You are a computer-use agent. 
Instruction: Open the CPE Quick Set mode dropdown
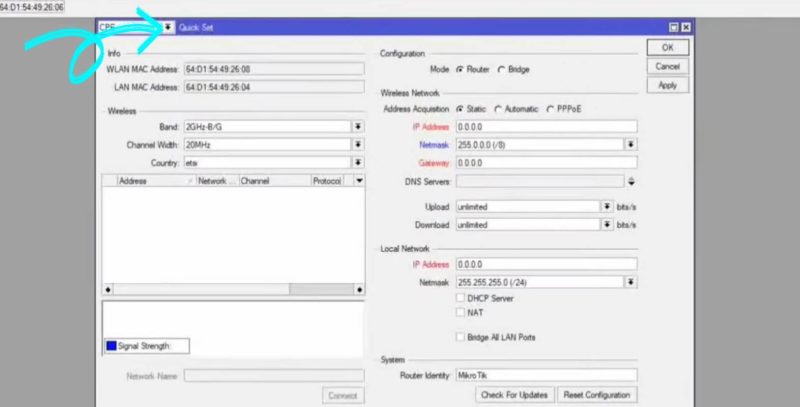[x=168, y=27]
